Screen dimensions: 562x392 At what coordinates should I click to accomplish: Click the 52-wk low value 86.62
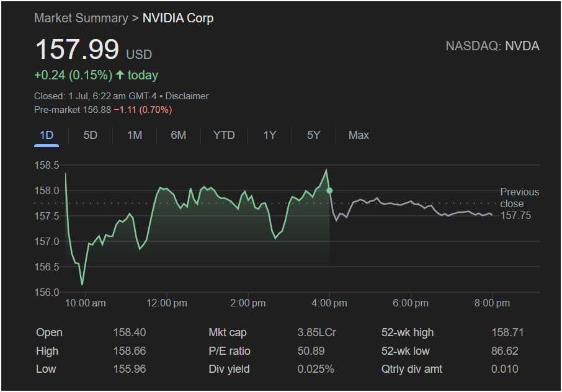[505, 351]
